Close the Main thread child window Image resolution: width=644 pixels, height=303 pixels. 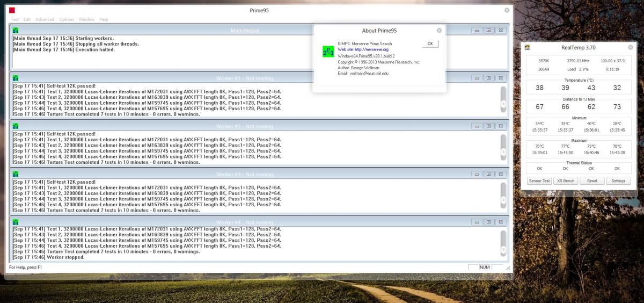tap(500, 31)
